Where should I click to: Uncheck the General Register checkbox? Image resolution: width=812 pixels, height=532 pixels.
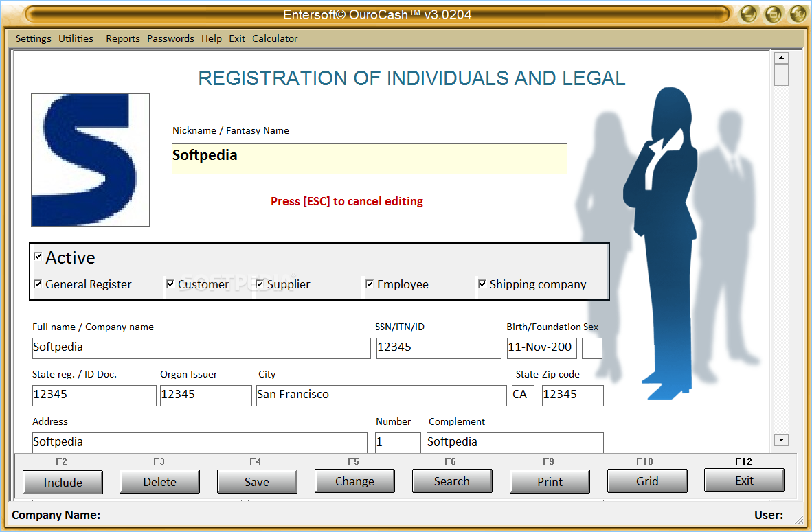click(x=38, y=284)
